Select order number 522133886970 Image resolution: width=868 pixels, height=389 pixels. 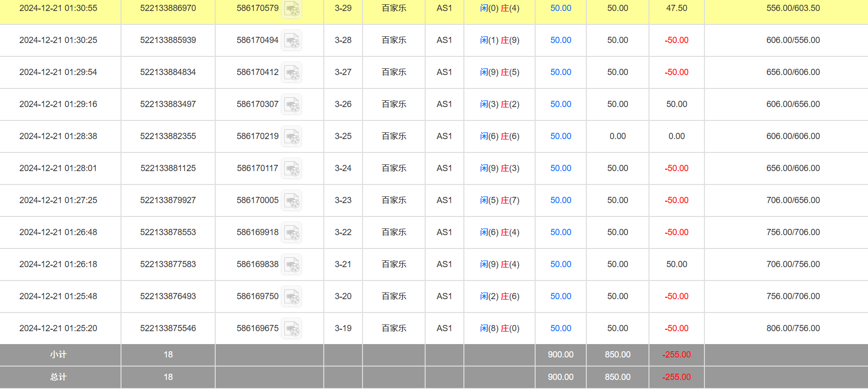pos(168,8)
